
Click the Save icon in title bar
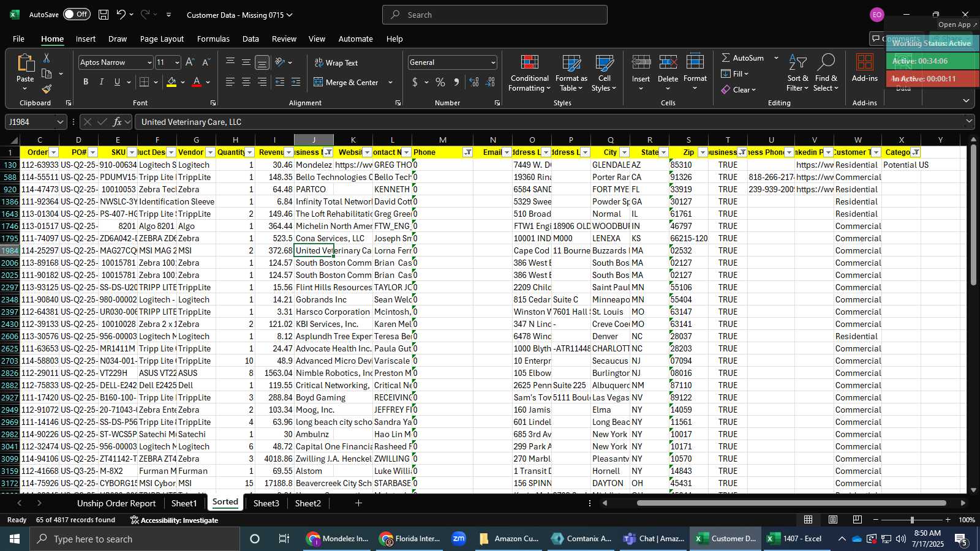(104, 15)
